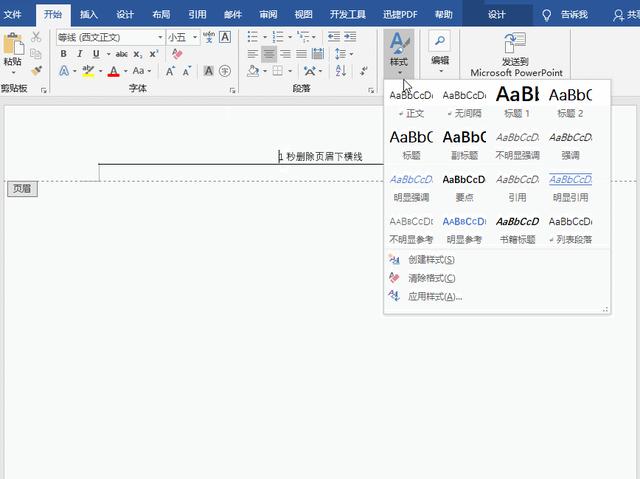The height and width of the screenshot is (479, 640).
Task: Open the Styles gallery button
Action: tap(399, 53)
